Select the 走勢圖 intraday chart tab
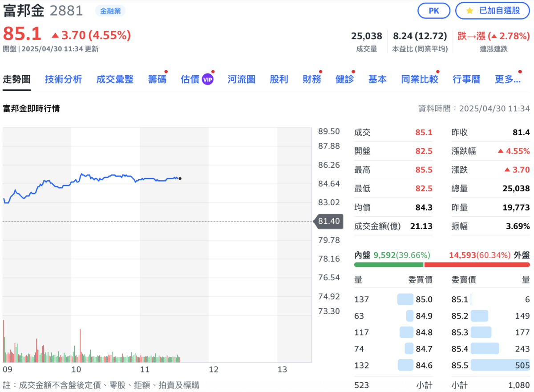Image resolution: width=534 pixels, height=392 pixels. (16, 79)
